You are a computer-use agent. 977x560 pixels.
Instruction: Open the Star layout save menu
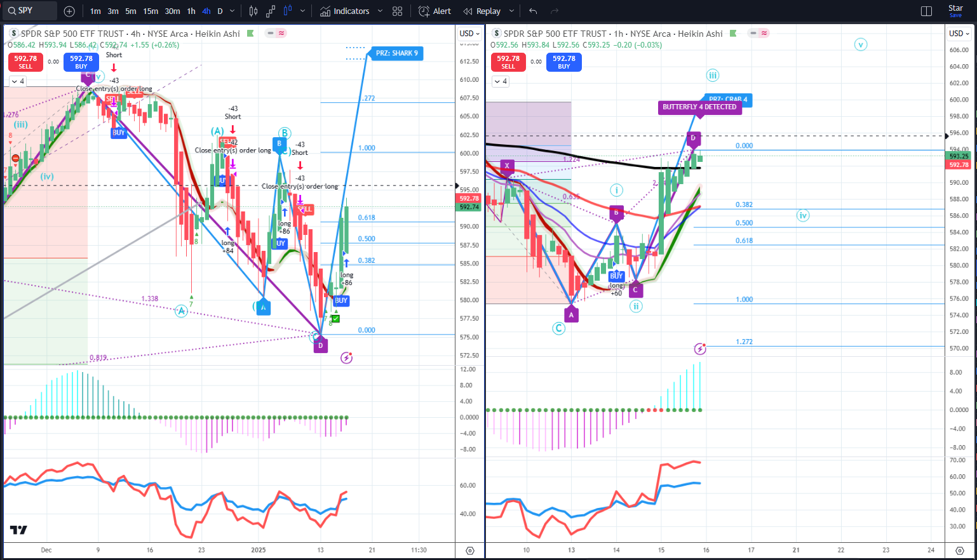click(955, 11)
